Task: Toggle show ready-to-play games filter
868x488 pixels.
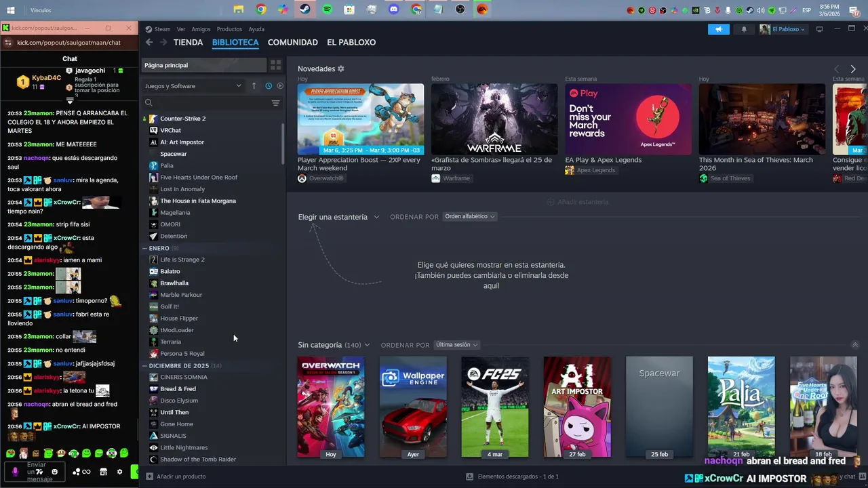Action: 280,86
